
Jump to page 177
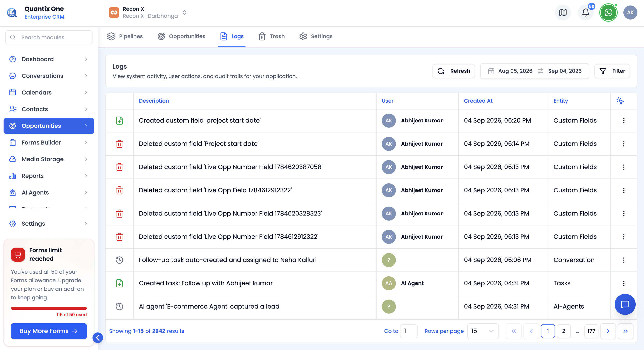(591, 331)
